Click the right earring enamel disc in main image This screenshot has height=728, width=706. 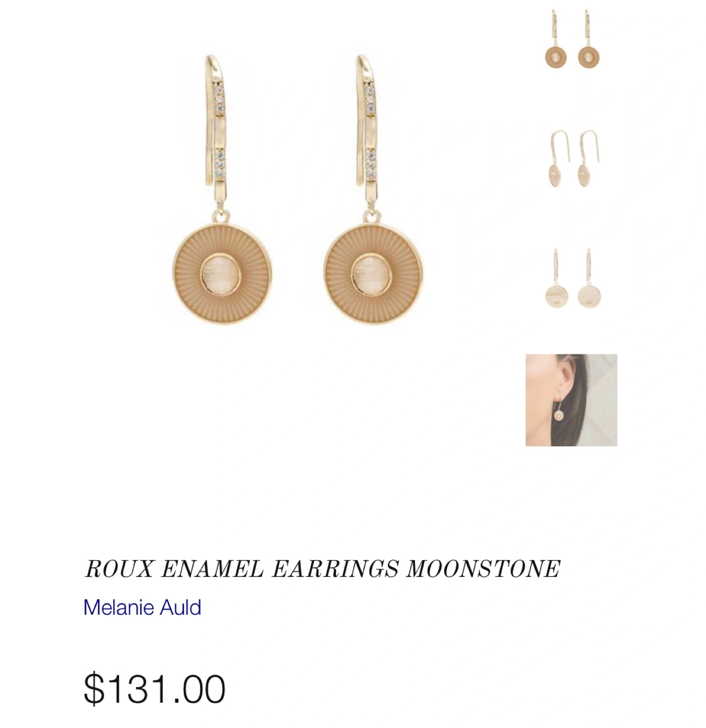point(373,274)
